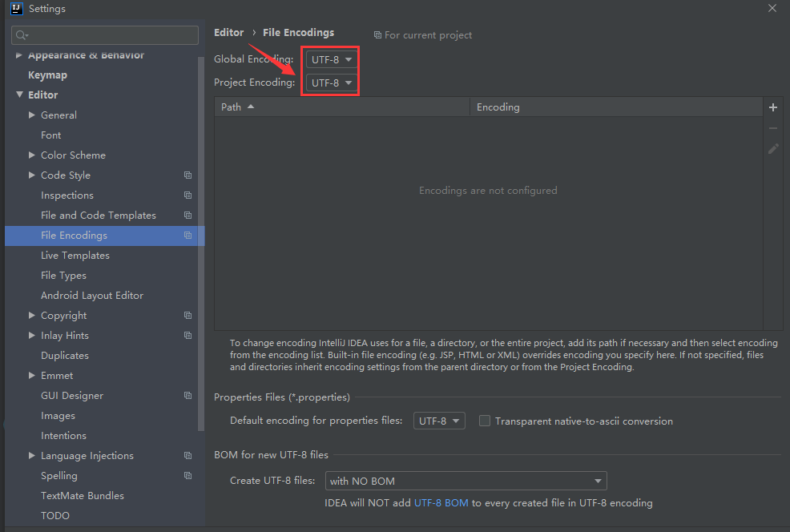Open the Global Encoding dropdown
Image resolution: width=790 pixels, height=532 pixels.
pos(332,59)
